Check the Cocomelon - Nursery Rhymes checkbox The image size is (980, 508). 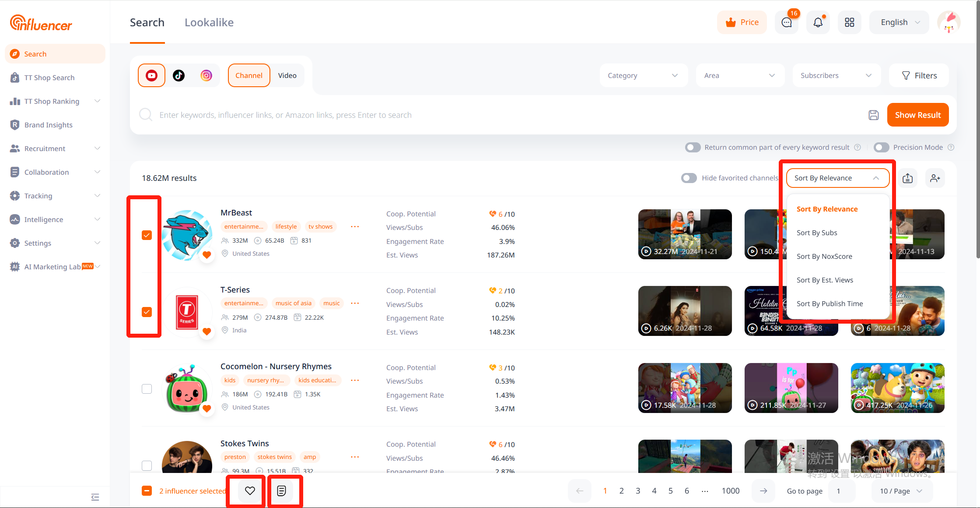[147, 389]
